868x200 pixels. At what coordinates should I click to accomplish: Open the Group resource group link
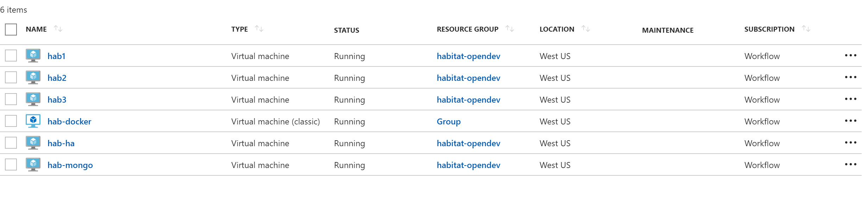pos(448,122)
